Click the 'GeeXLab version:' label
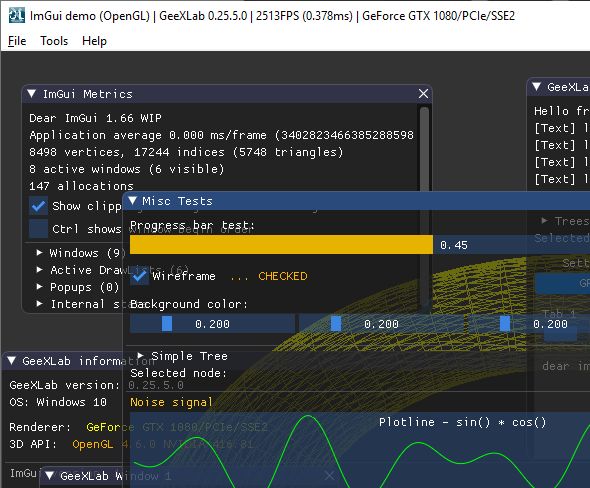This screenshot has height=488, width=590. (x=64, y=385)
